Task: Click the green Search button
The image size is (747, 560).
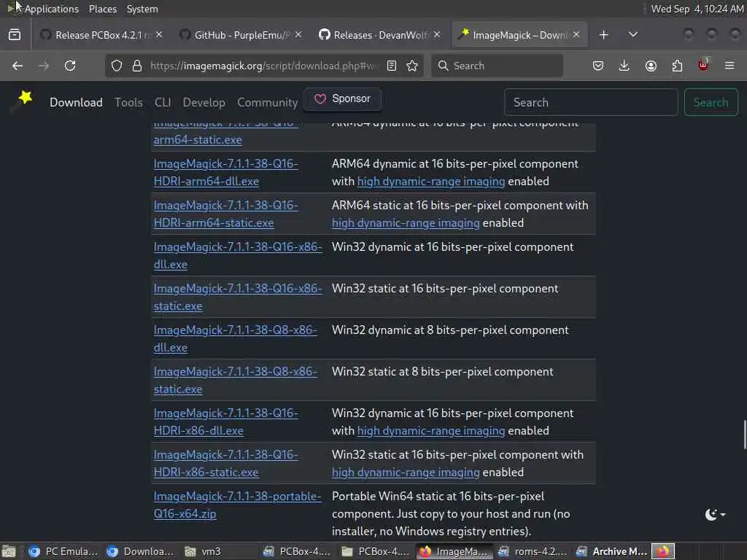Action: (711, 102)
